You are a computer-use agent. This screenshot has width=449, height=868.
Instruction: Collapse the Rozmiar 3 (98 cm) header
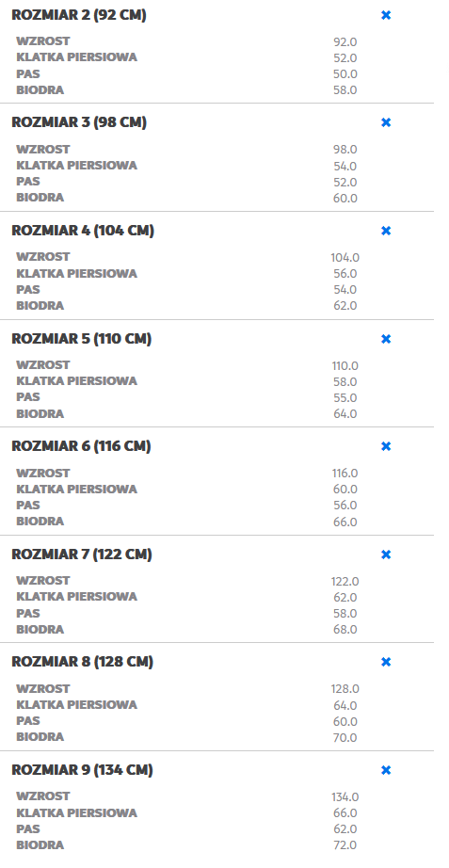pos(79,123)
